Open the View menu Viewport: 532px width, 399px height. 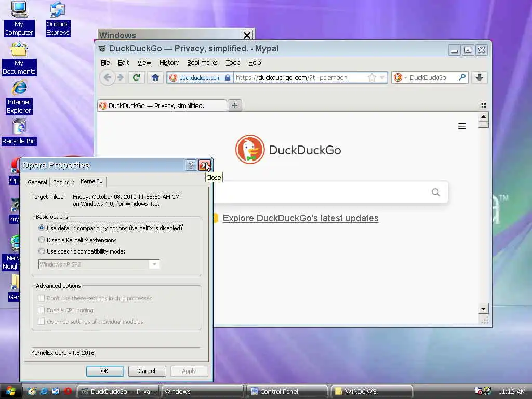(144, 63)
